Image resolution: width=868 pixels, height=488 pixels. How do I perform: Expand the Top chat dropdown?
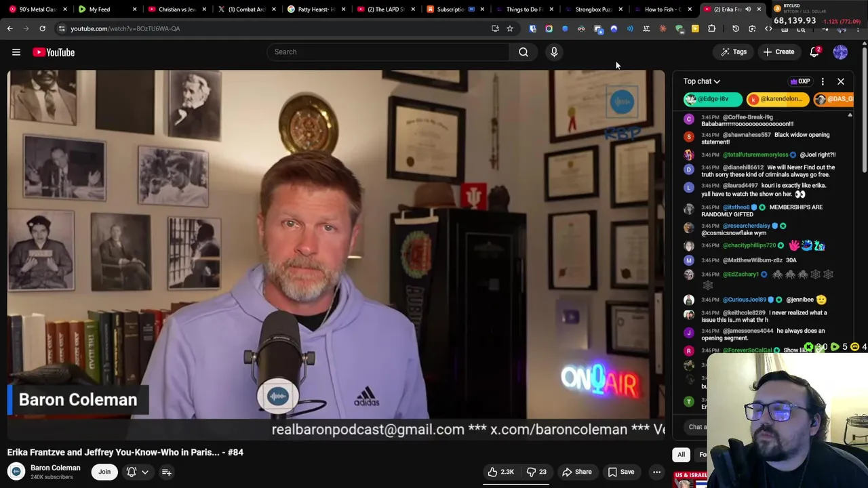(702, 81)
